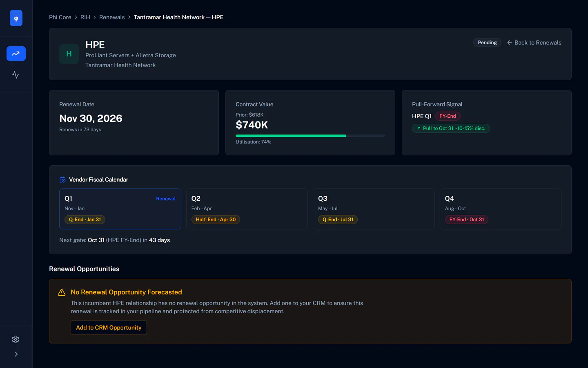Go to Phi Core breadcrumb
The image size is (588, 368).
click(60, 17)
